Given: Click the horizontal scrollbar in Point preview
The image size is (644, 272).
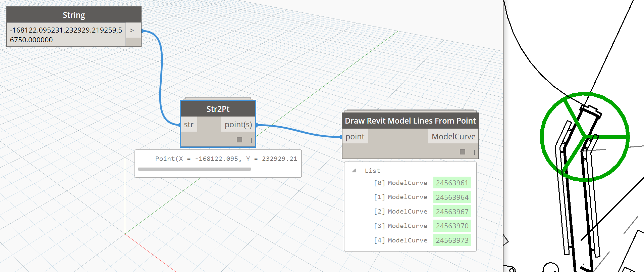Looking at the screenshot, I should (195, 169).
